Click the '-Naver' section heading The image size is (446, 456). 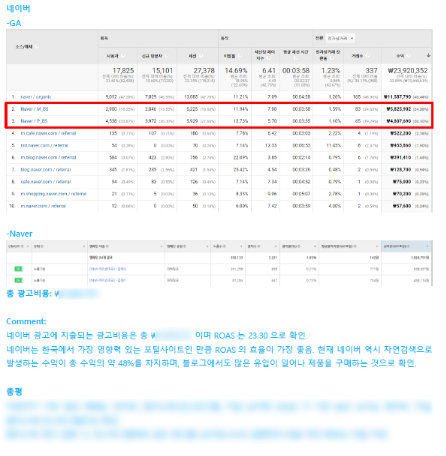click(20, 234)
